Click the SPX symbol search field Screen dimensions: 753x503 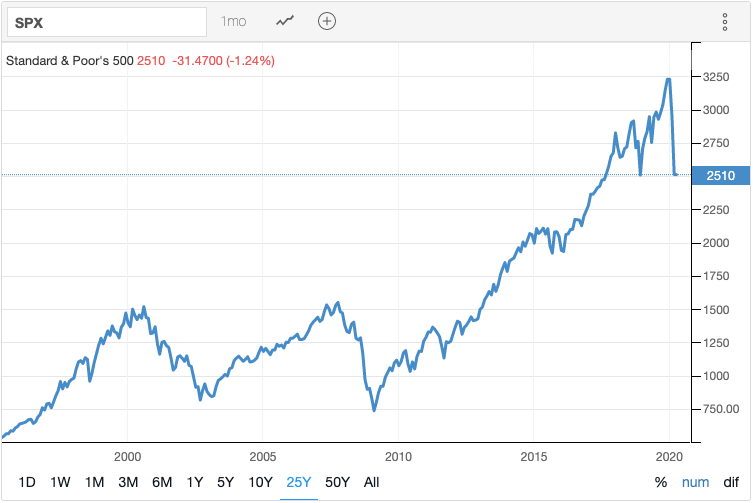(x=105, y=22)
